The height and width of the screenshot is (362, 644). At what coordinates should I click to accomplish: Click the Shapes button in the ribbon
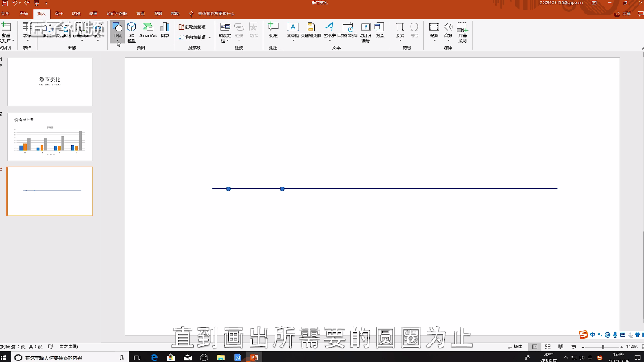click(x=118, y=31)
